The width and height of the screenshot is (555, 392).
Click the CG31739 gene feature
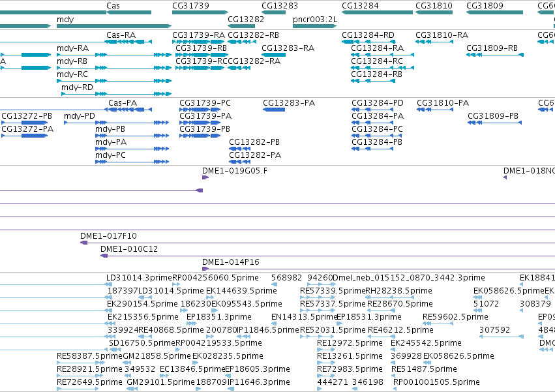pos(200,12)
